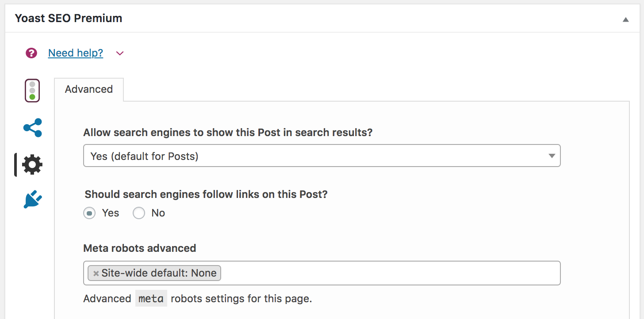Click the arrow on Yes (default for Posts)
This screenshot has width=644, height=319.
(x=552, y=156)
